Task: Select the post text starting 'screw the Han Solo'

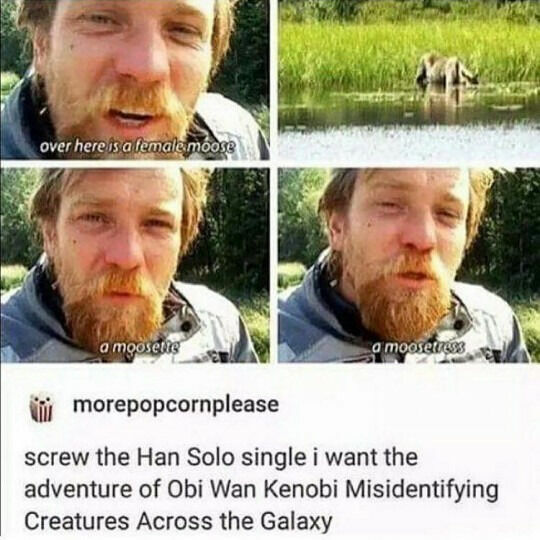Action: click(261, 489)
